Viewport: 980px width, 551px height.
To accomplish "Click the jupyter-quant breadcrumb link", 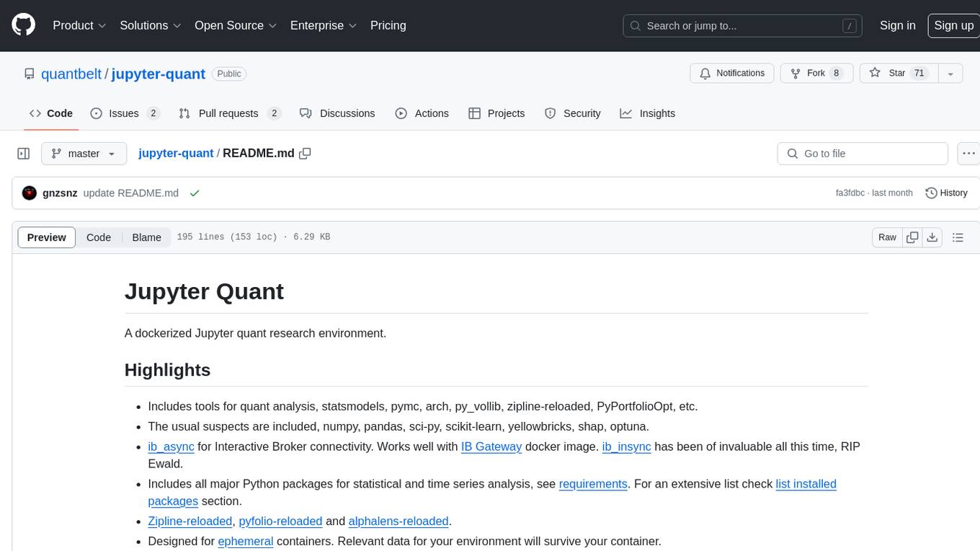I will pos(176,154).
